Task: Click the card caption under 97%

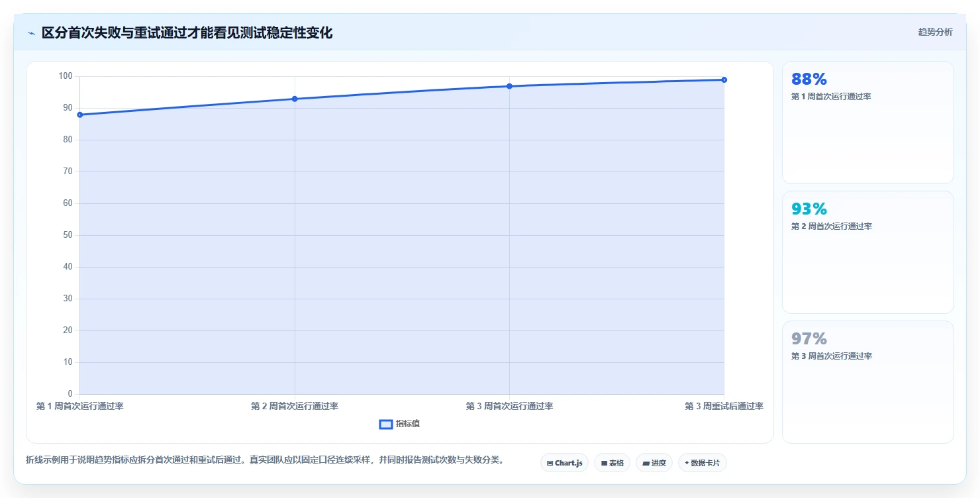Action: point(831,356)
